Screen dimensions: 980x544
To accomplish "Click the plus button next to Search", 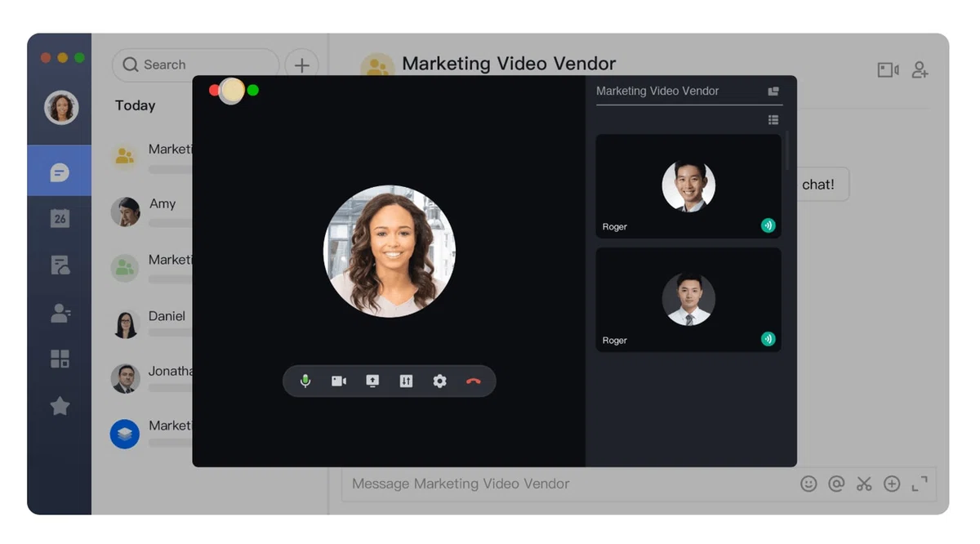I will tap(301, 65).
